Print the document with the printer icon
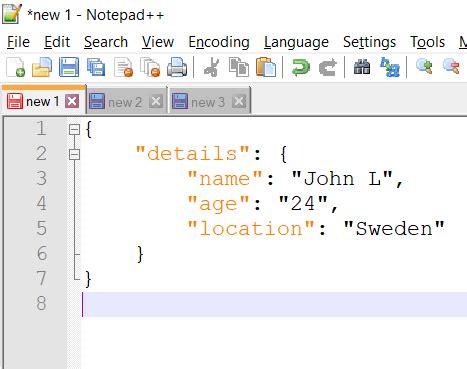Viewport: 467px width, 369px height. point(177,67)
